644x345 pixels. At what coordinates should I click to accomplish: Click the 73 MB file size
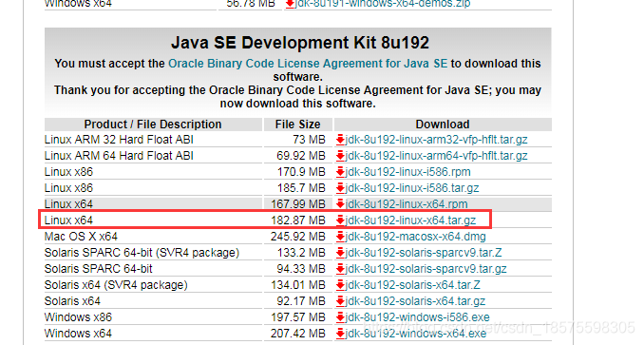tap(309, 140)
